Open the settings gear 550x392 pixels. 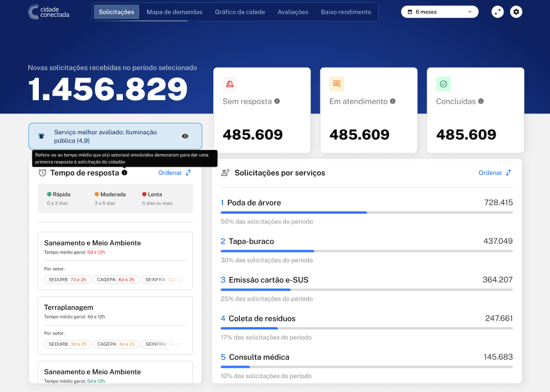coord(516,12)
